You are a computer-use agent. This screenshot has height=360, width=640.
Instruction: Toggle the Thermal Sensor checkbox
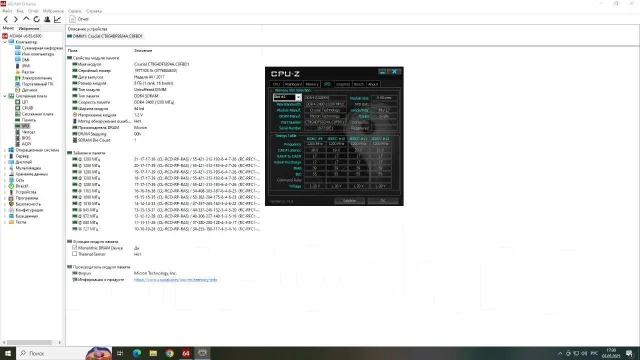(75, 254)
